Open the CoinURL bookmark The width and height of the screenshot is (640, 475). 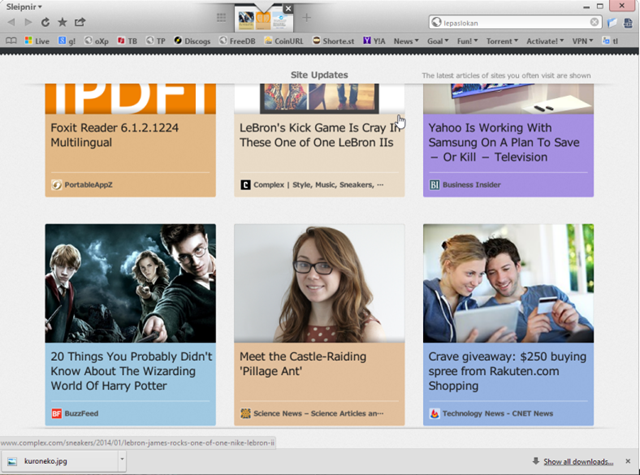point(284,41)
